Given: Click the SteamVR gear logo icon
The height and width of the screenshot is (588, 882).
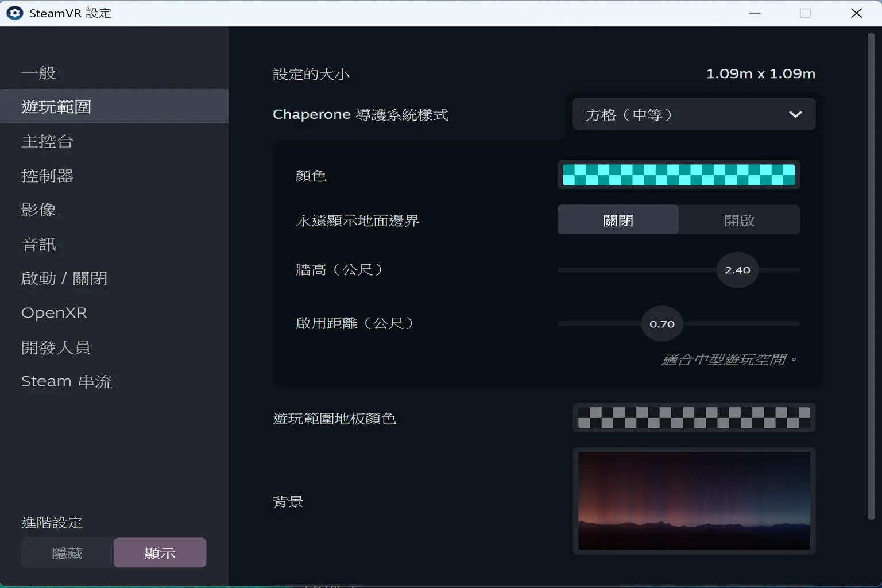Looking at the screenshot, I should (x=14, y=13).
